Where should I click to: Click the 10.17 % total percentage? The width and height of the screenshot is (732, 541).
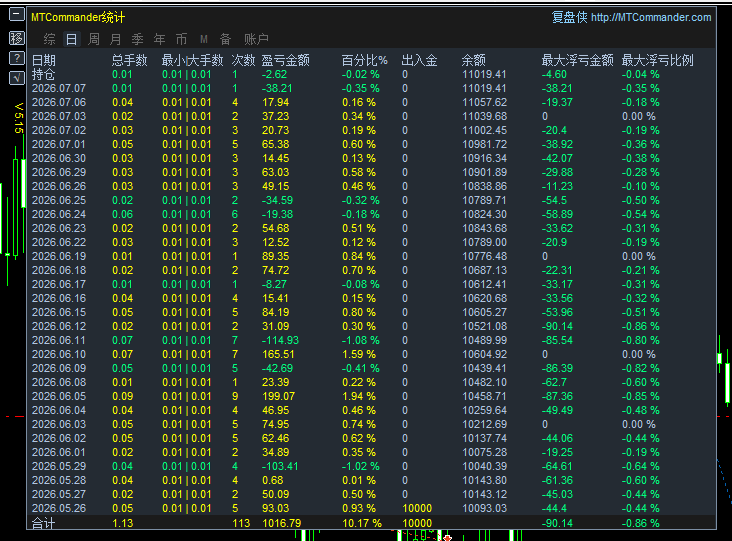point(362,523)
